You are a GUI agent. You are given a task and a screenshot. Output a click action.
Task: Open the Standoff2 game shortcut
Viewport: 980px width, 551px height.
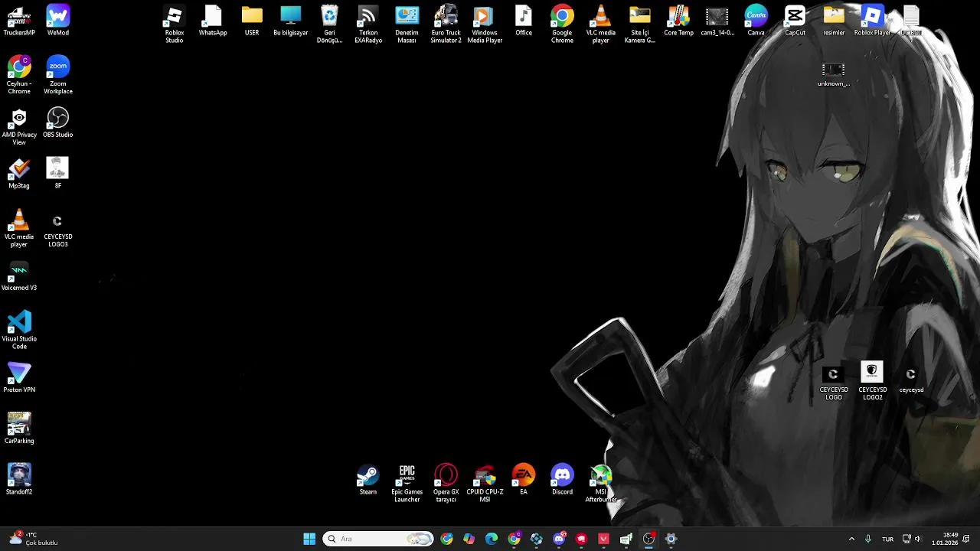coord(19,480)
